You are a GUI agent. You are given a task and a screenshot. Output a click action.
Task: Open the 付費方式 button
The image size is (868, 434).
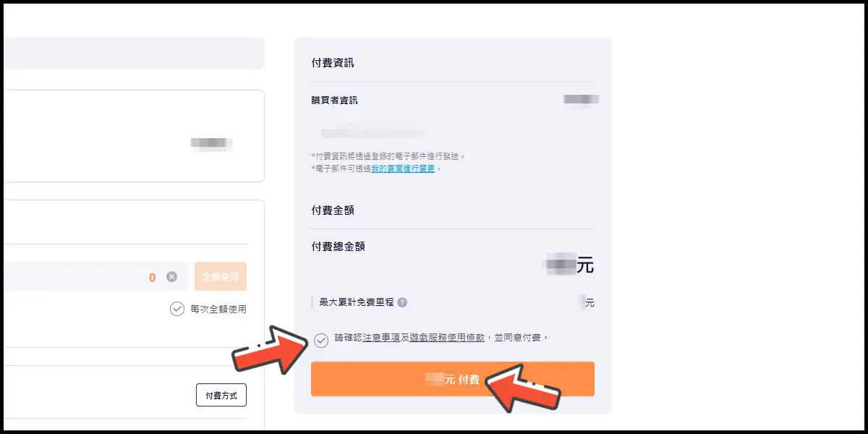point(221,396)
